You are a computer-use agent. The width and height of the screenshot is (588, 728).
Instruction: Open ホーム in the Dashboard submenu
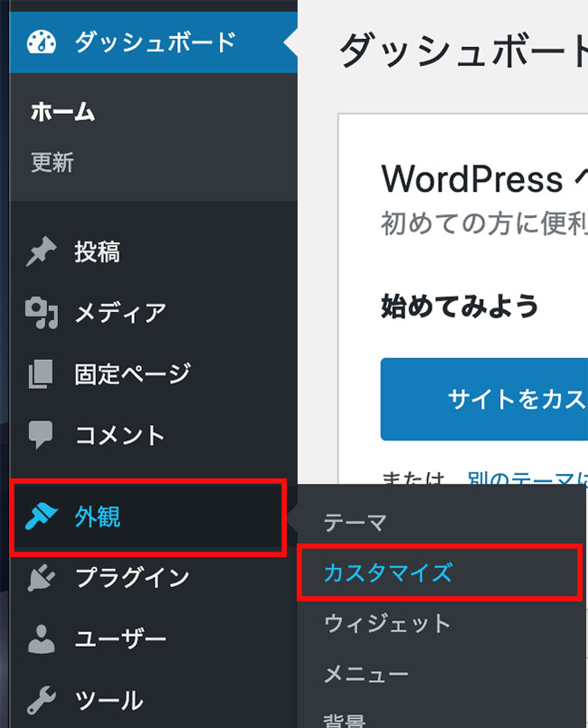63,113
